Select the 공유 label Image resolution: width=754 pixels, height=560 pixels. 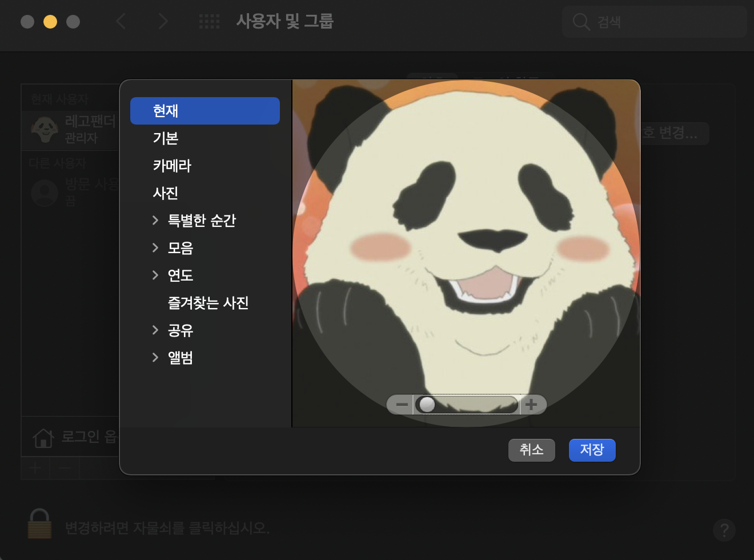click(x=181, y=330)
